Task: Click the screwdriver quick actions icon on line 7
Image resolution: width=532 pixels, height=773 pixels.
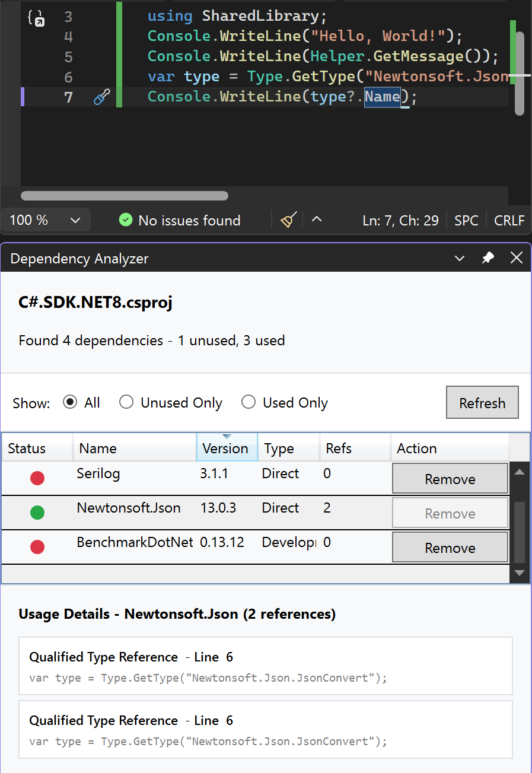Action: click(102, 97)
